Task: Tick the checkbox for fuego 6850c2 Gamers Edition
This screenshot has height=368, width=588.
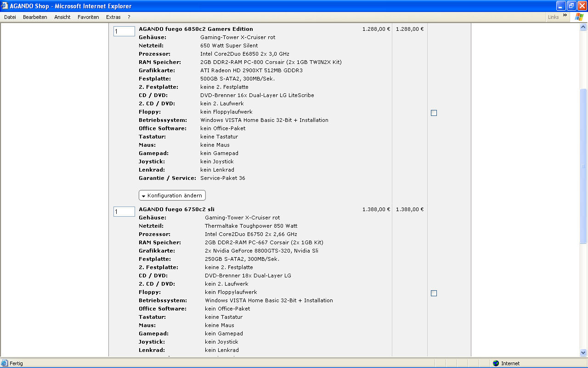Action: tap(434, 113)
